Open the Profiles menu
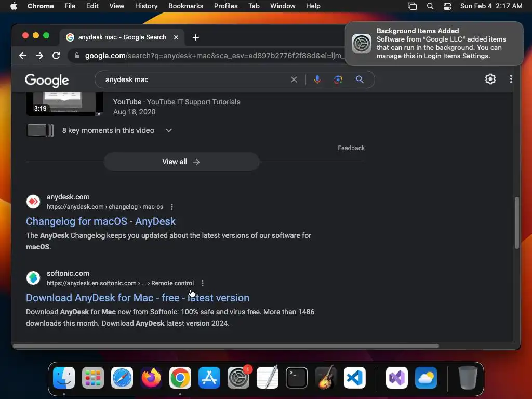The height and width of the screenshot is (399, 532). 225,6
